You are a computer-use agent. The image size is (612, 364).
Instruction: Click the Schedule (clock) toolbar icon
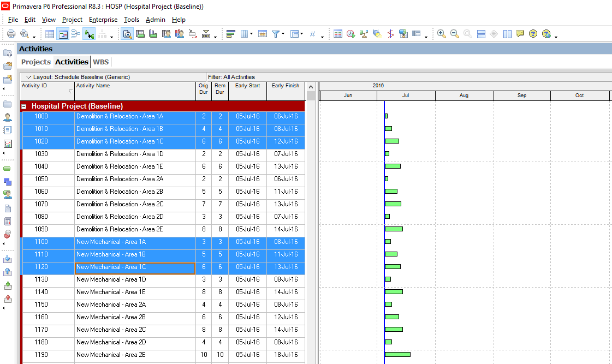point(350,34)
